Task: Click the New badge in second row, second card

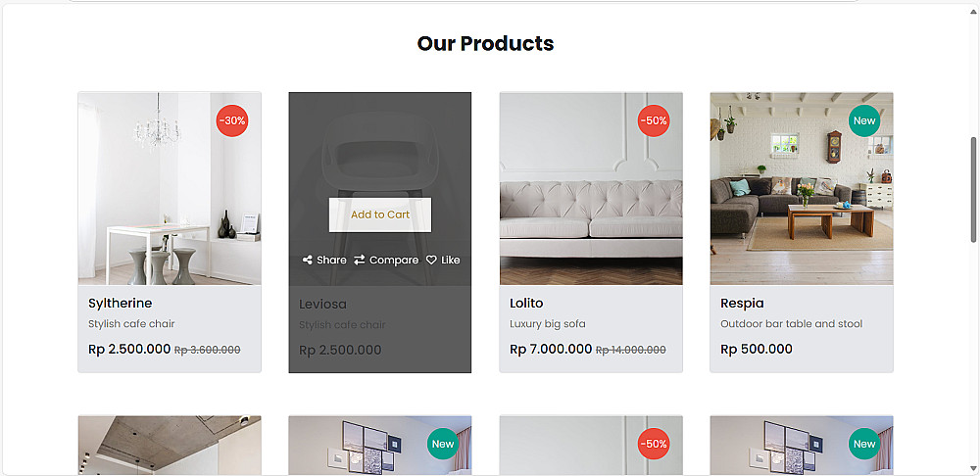Action: (443, 444)
